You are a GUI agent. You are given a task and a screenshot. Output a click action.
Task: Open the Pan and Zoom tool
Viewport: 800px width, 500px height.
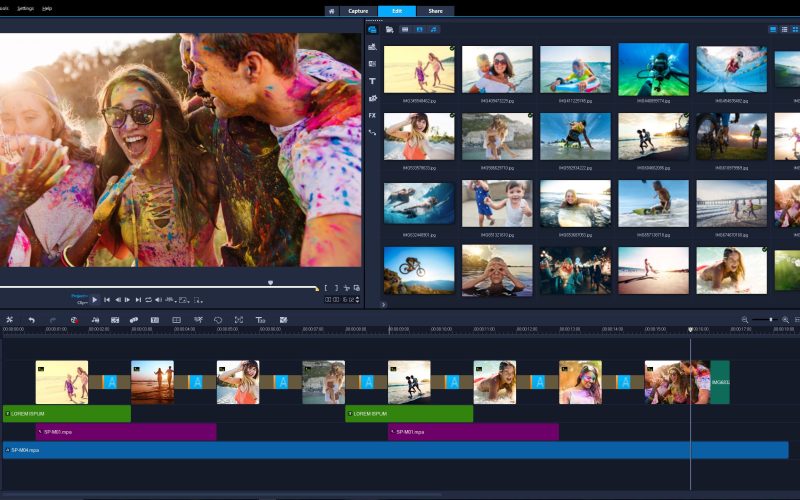239,320
